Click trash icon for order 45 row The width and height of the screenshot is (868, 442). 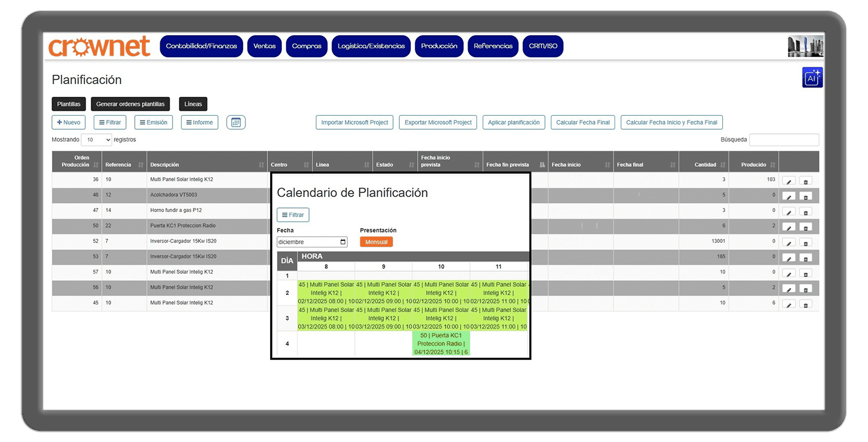[x=805, y=304]
